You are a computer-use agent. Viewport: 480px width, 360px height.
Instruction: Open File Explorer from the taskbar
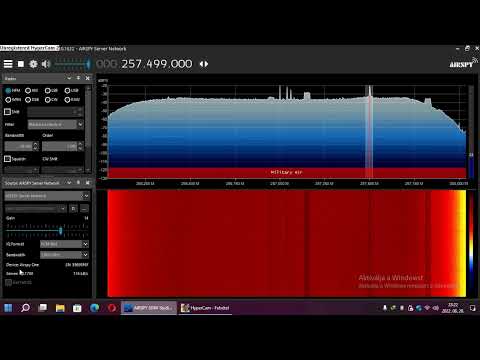[60, 308]
